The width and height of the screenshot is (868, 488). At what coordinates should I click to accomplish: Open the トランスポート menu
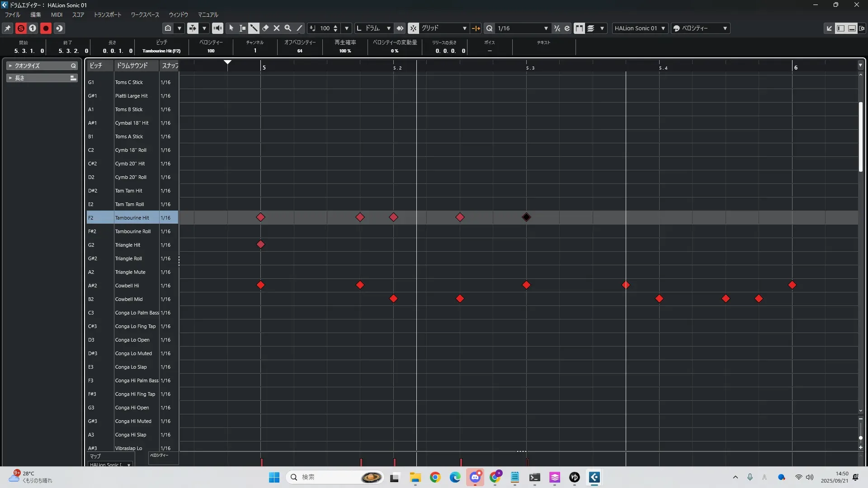[107, 14]
